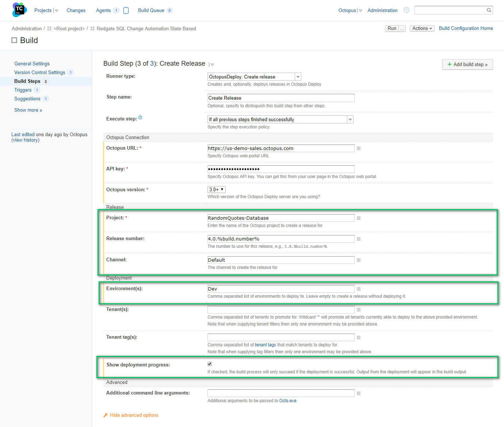Click the Add build step button
504x427 pixels.
[467, 65]
